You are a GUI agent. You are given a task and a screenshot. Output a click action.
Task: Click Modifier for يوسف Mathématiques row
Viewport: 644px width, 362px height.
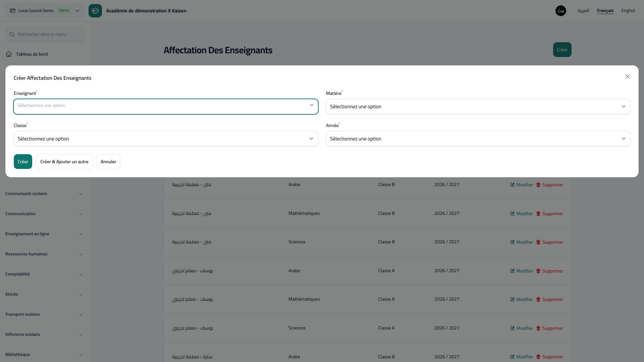[522, 299]
